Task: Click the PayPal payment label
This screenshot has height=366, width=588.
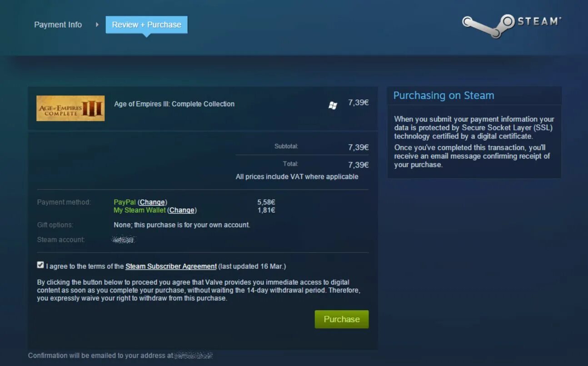Action: click(x=125, y=202)
